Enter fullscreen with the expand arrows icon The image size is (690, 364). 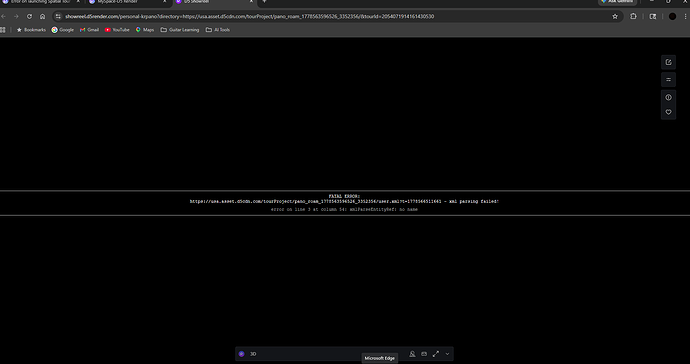tap(436, 354)
